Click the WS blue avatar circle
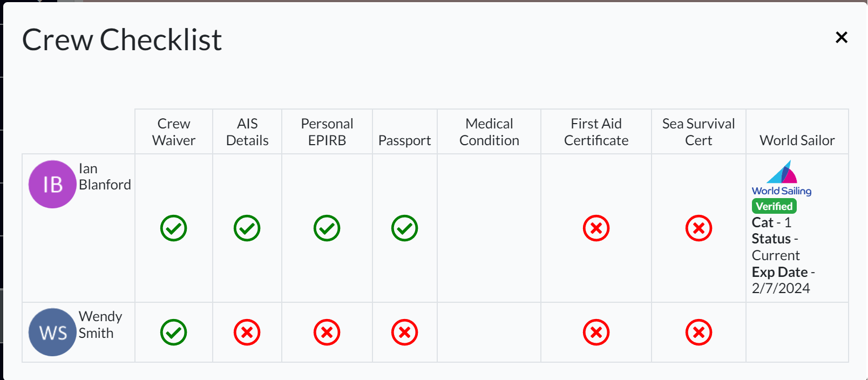The height and width of the screenshot is (380, 868). 52,332
